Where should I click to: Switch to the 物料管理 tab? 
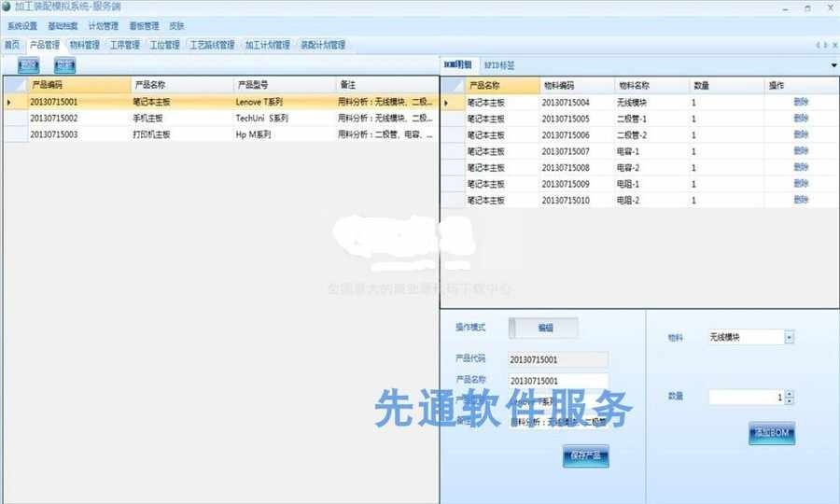[85, 45]
